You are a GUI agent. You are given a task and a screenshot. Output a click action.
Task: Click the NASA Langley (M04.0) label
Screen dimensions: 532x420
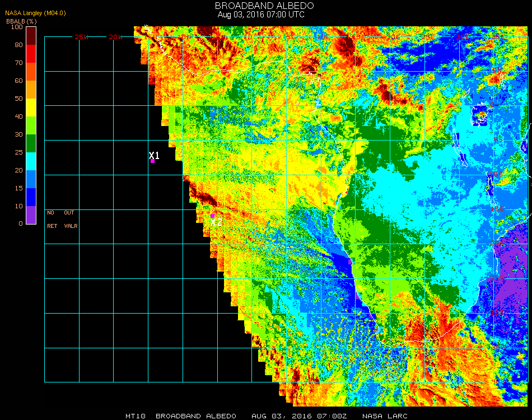pyautogui.click(x=31, y=12)
